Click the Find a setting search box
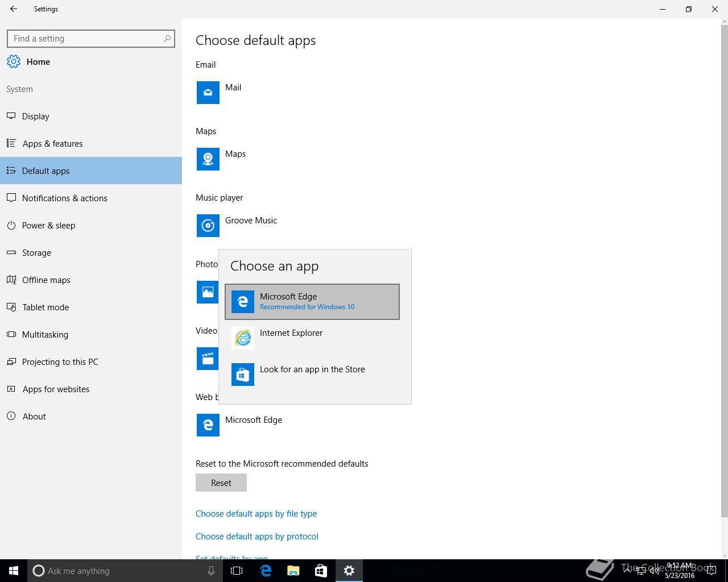This screenshot has width=728, height=582. coord(91,39)
